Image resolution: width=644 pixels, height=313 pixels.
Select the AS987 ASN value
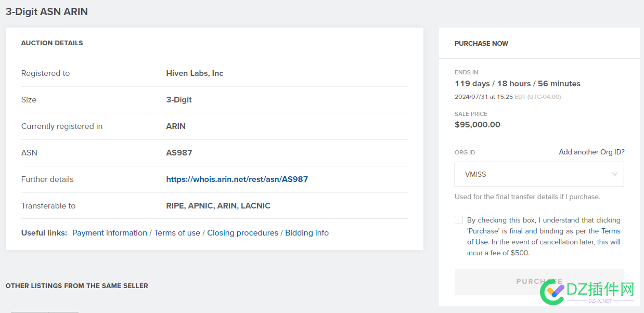click(x=179, y=152)
